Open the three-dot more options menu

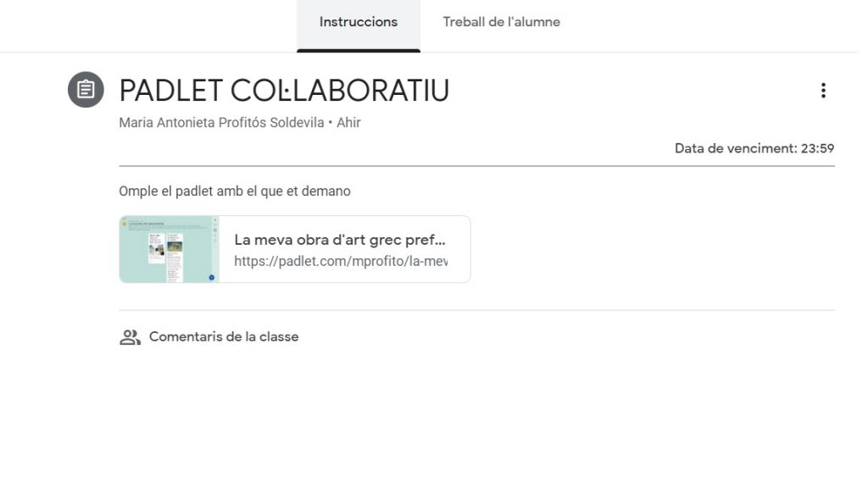(x=822, y=91)
